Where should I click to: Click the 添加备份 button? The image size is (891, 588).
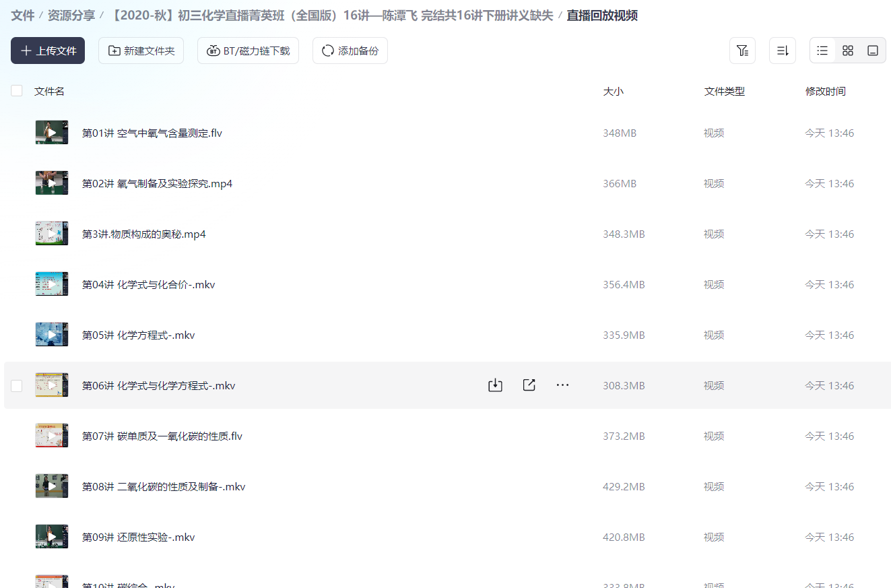(x=350, y=50)
